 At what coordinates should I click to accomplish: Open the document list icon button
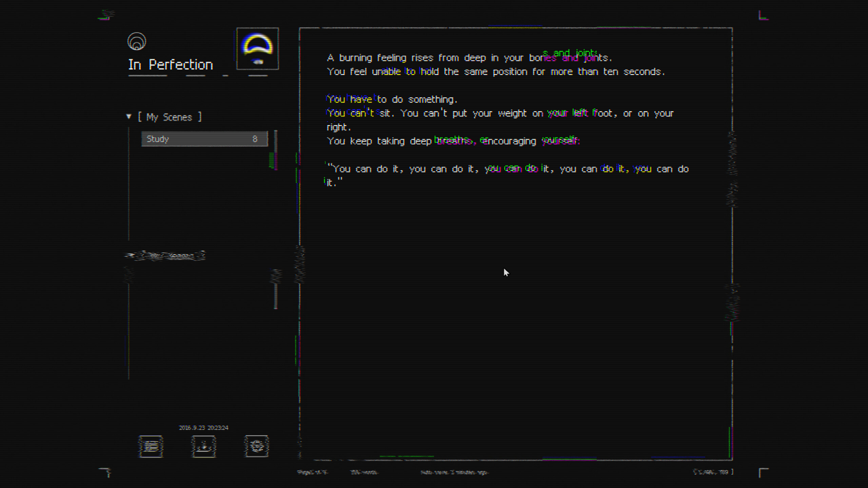[151, 446]
